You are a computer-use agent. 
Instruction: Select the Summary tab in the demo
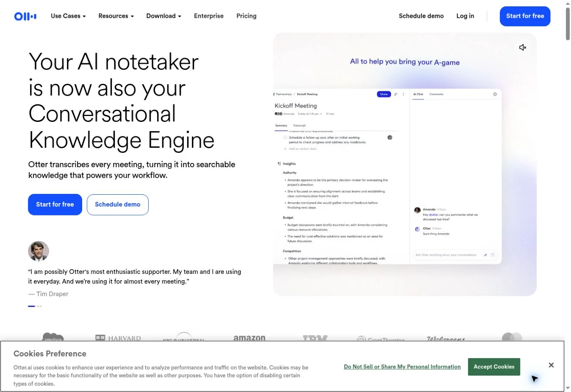281,126
